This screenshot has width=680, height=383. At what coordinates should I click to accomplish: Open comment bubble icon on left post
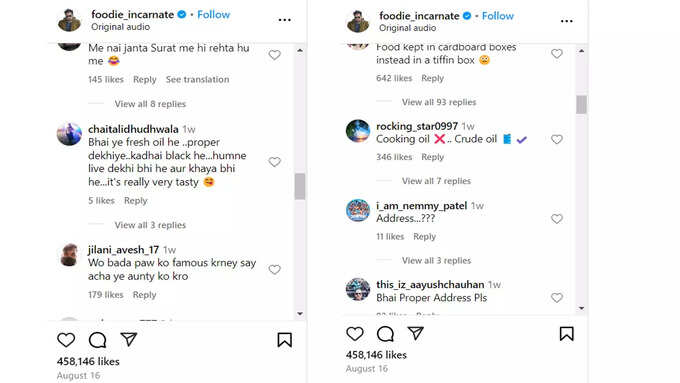click(x=98, y=340)
